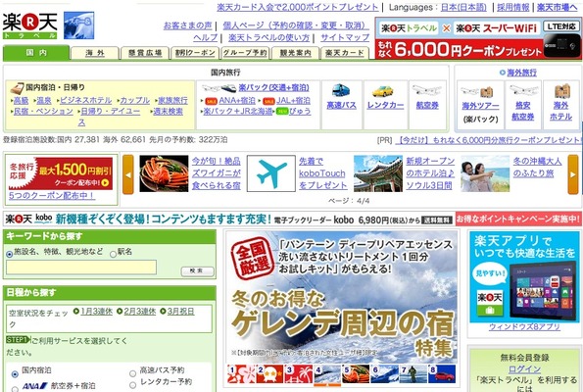Open the 懸賞広場 tab
The width and height of the screenshot is (583, 392).
coord(145,53)
